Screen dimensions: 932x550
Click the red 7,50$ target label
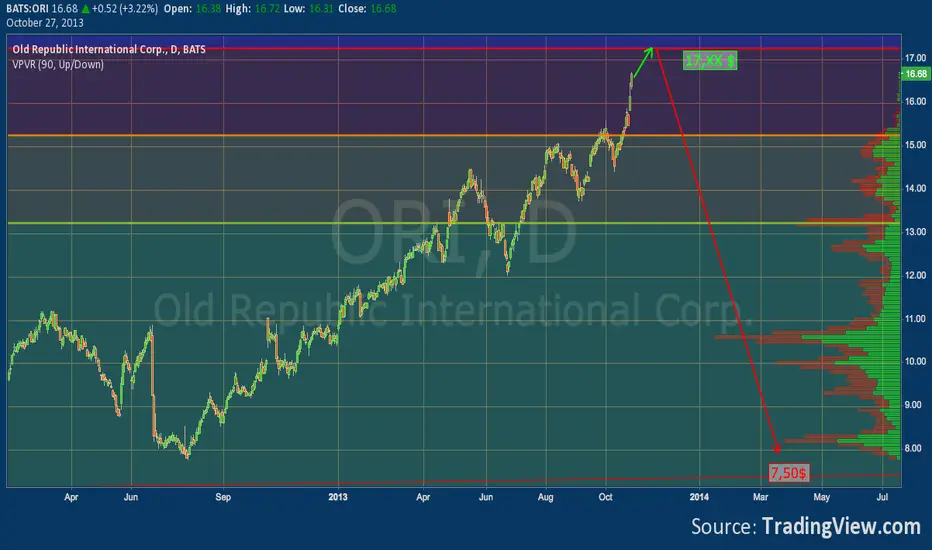(x=789, y=473)
